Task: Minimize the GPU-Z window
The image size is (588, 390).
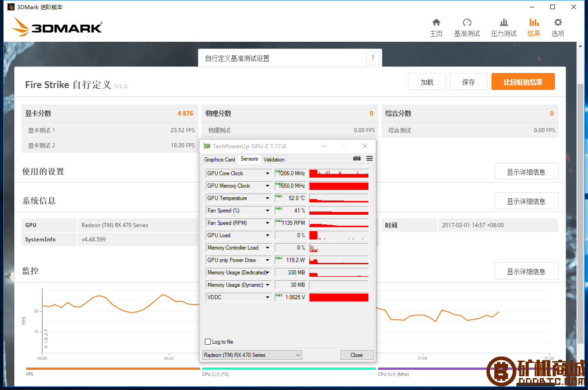Action: coord(324,146)
